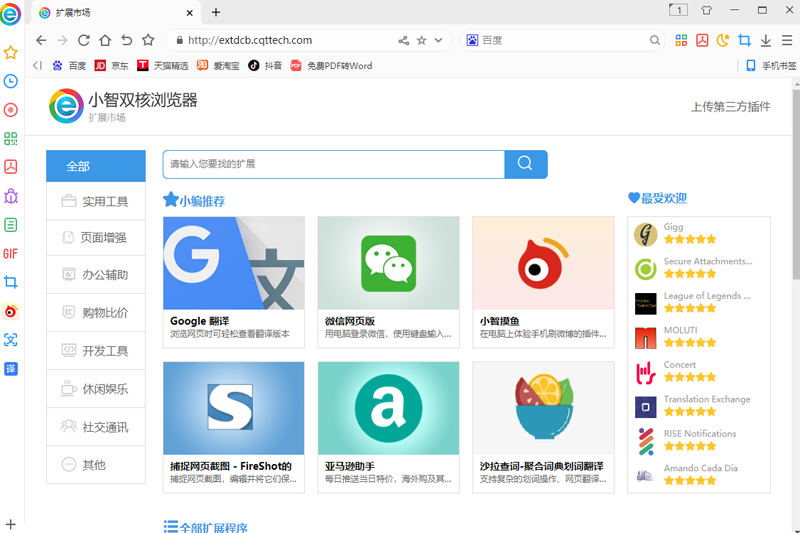800x533 pixels.
Task: Expand the address bar dropdown chevron
Action: pos(439,40)
